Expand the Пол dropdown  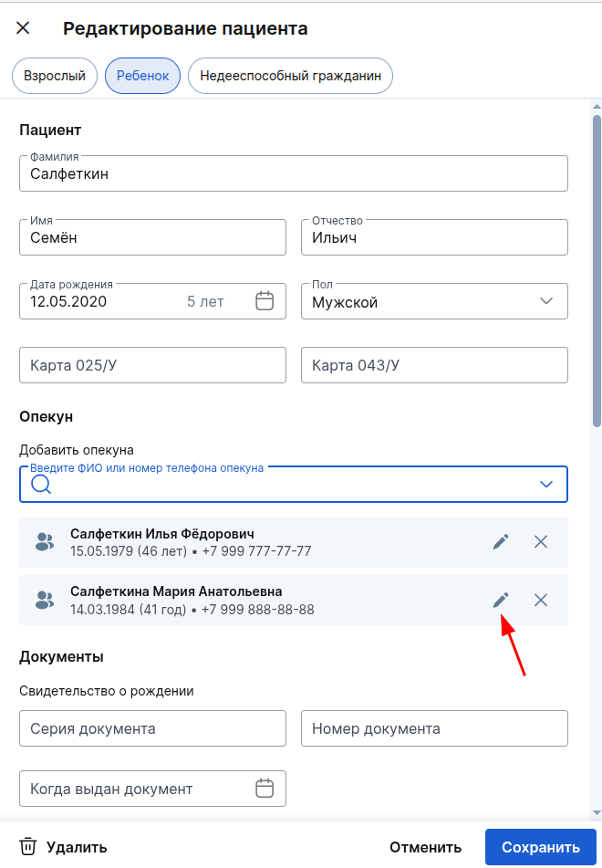[x=546, y=301]
